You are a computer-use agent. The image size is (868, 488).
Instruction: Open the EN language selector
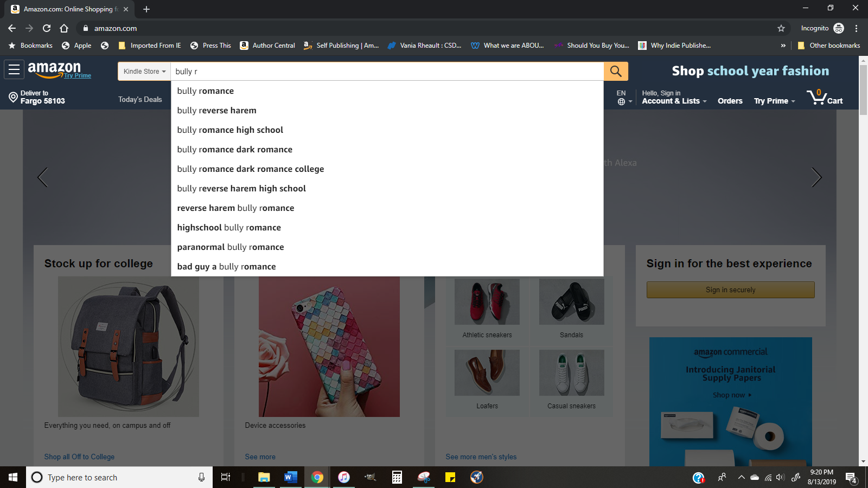coord(624,98)
